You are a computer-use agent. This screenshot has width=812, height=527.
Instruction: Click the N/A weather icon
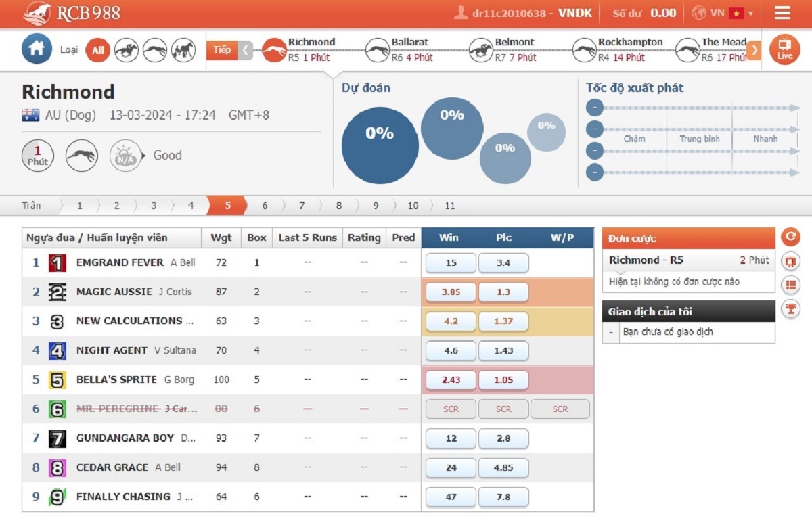(126, 156)
